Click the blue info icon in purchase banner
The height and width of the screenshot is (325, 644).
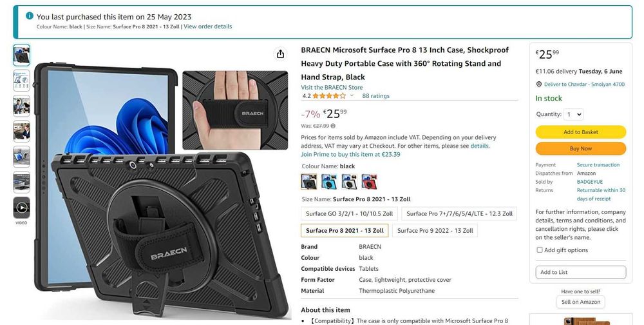tap(30, 15)
